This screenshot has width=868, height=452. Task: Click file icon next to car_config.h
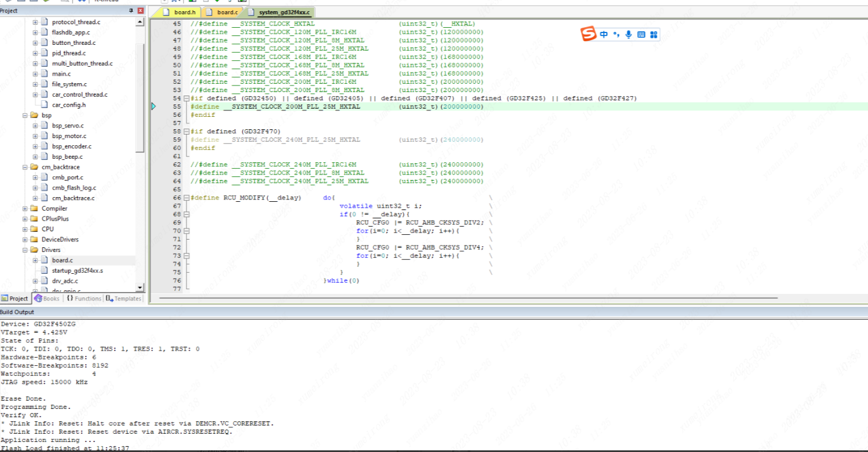(x=45, y=105)
